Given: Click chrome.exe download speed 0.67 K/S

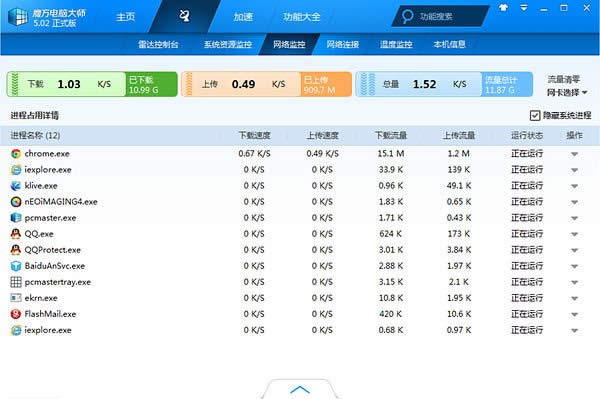Looking at the screenshot, I should coord(254,154).
